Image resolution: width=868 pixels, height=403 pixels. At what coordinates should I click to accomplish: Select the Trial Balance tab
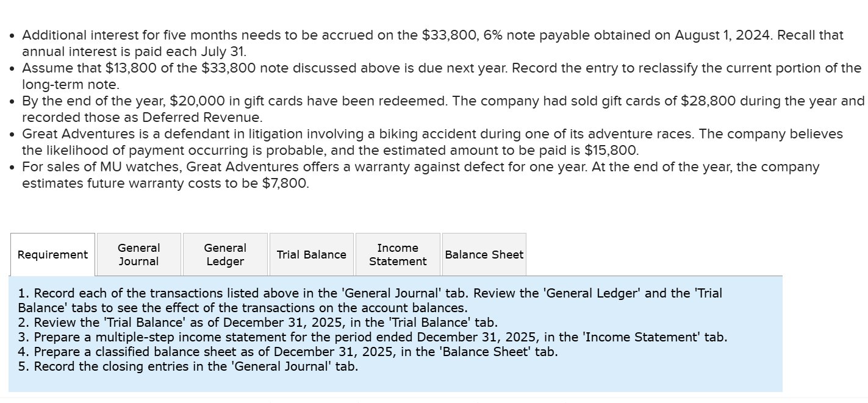coord(311,254)
